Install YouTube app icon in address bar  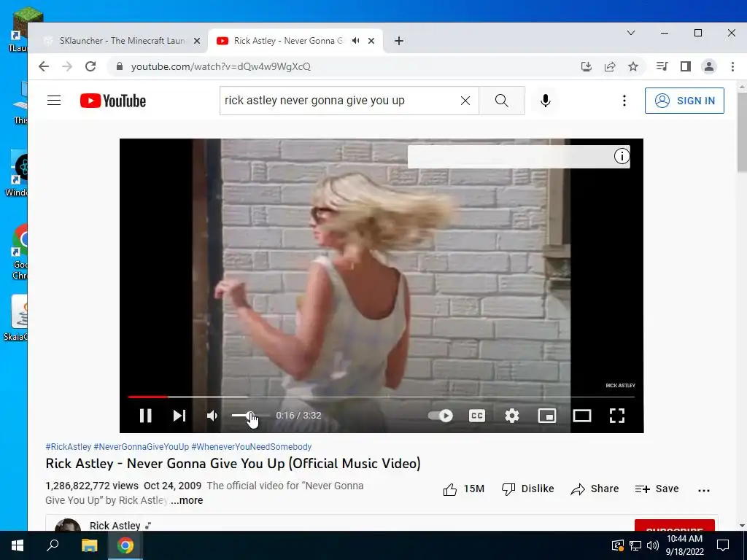coord(587,66)
